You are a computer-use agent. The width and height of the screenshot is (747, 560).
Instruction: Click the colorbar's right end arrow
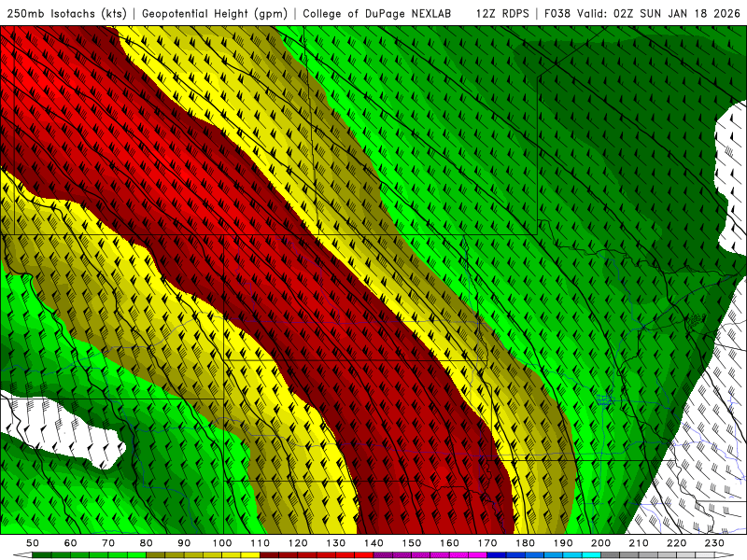coord(725,555)
